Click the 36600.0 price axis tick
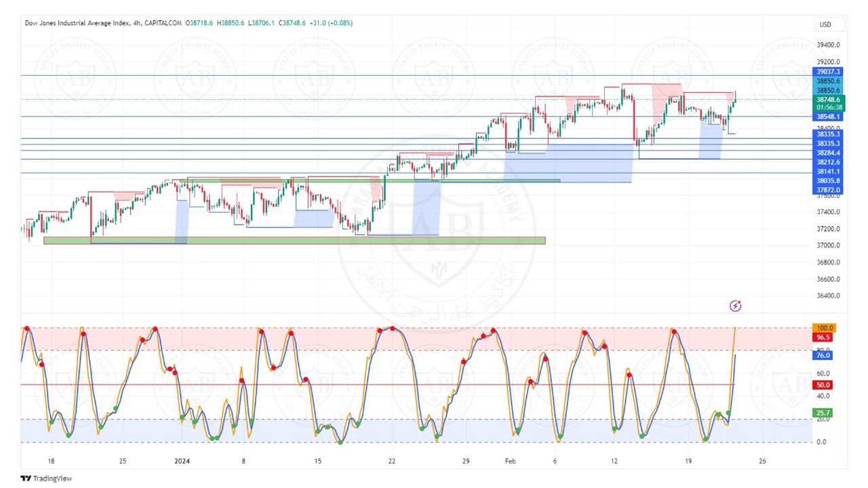Viewport: 868px width, 488px height. (x=828, y=279)
